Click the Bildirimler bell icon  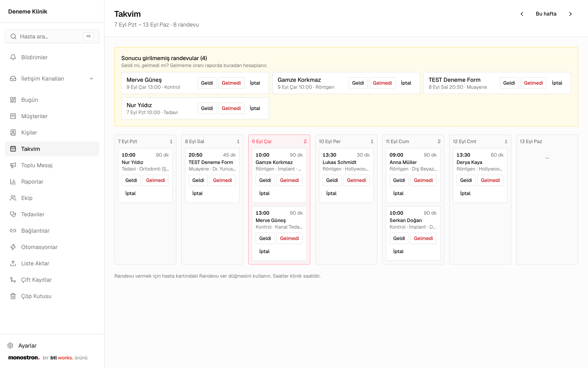coord(13,57)
